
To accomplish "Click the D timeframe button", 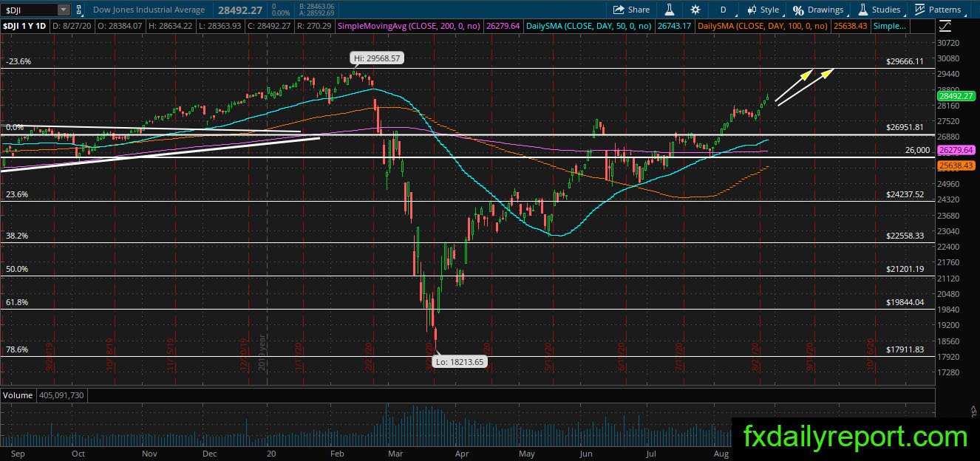I will [x=723, y=10].
